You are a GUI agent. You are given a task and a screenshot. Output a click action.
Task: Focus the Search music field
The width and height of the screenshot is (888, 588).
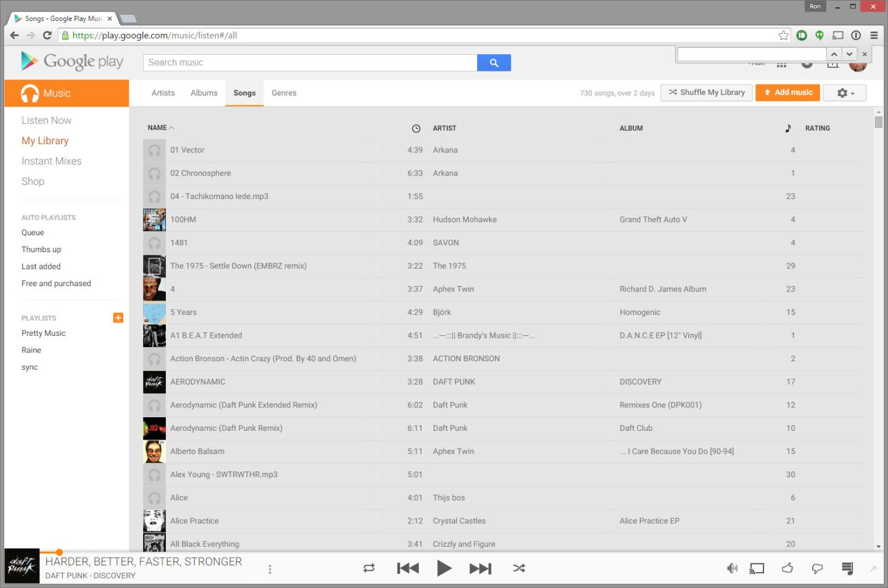pos(310,63)
